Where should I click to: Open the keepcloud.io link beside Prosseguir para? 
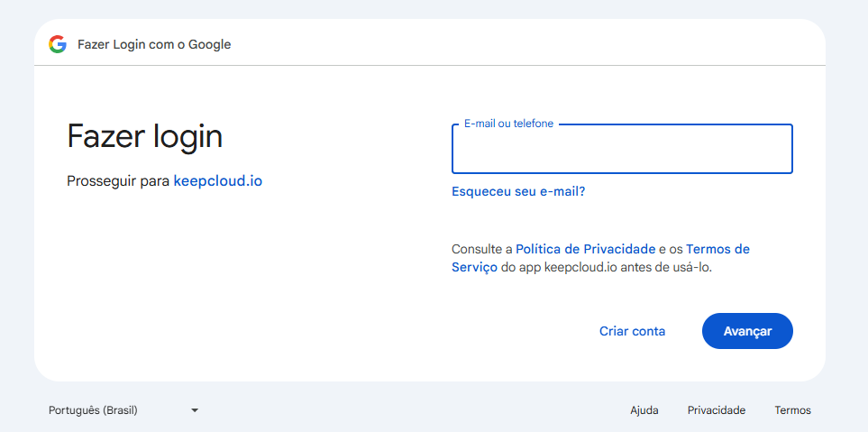(x=218, y=181)
